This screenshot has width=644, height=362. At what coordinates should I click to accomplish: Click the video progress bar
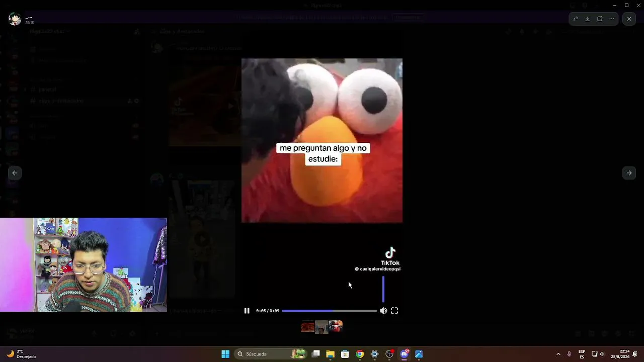329,311
